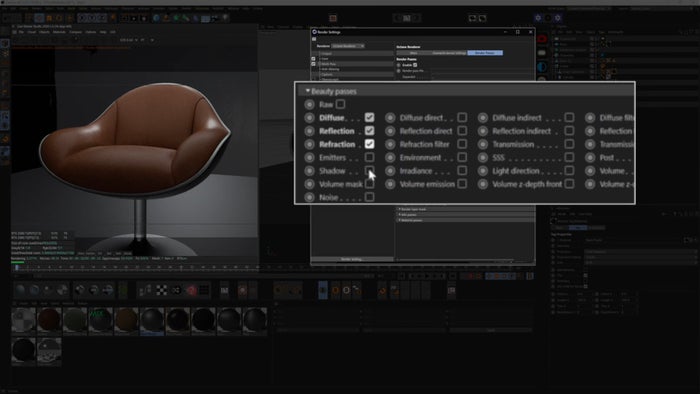Select Anti-Aliasing in the Render Settings list
Viewport: 700px width, 394px height.
tap(331, 69)
